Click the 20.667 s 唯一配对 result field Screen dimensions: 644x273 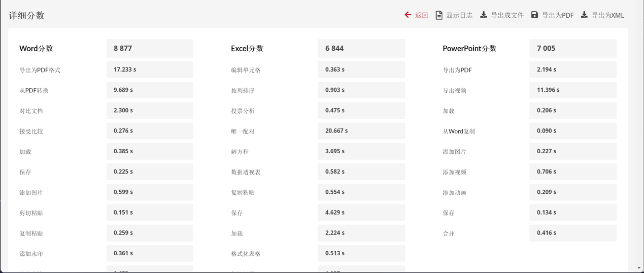coord(336,131)
